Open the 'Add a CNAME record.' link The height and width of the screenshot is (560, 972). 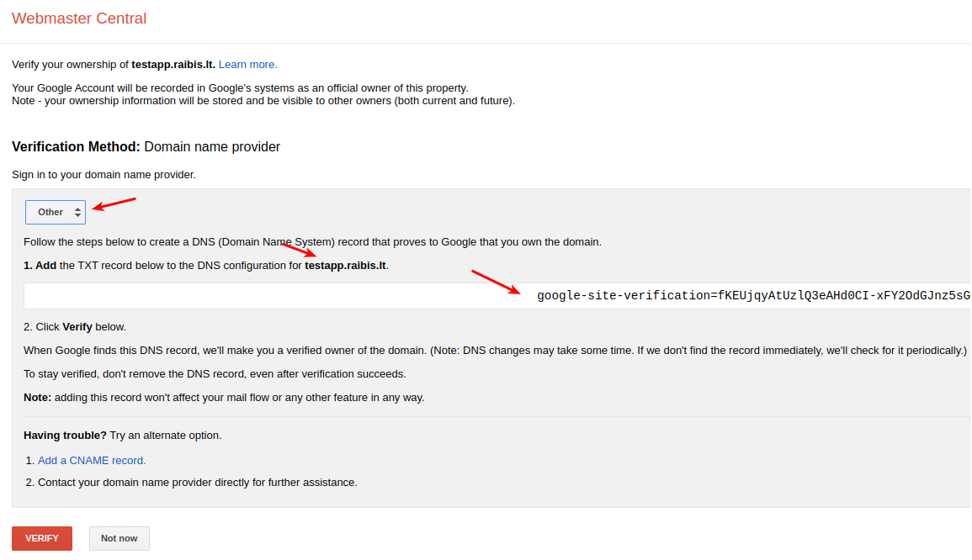coord(91,460)
